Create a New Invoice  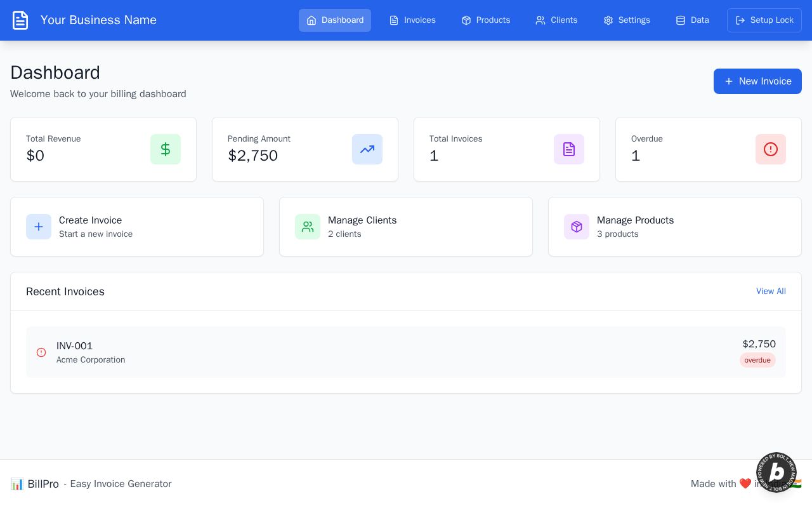757,81
